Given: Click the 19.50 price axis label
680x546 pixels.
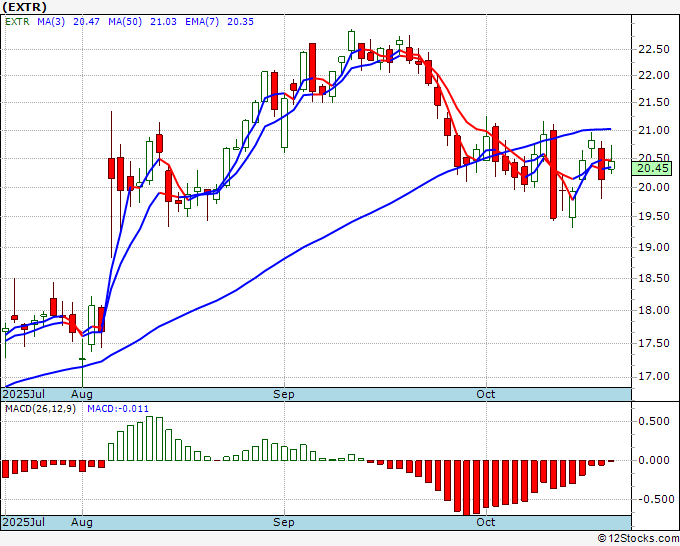Looking at the screenshot, I should click(x=654, y=216).
